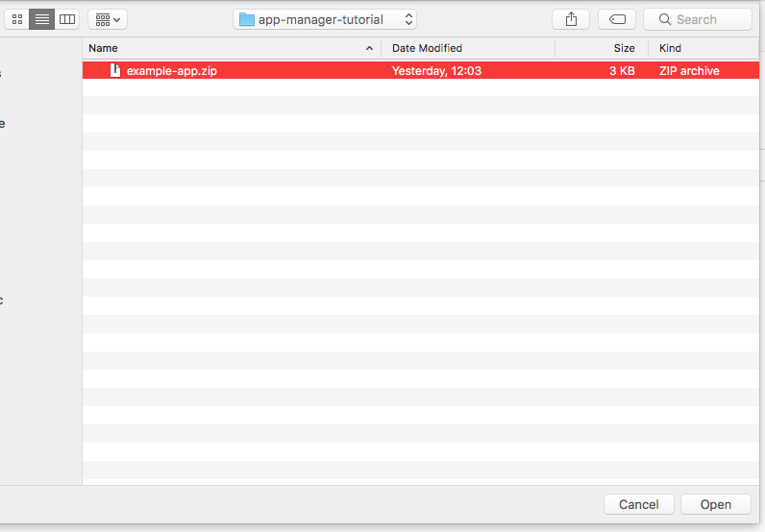Click the example-app.zip file icon

pyautogui.click(x=115, y=70)
